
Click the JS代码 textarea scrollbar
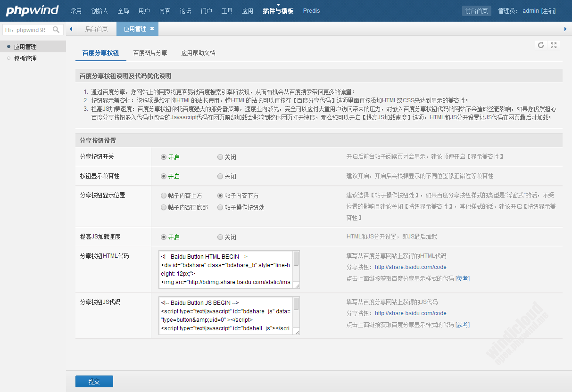pos(296,305)
